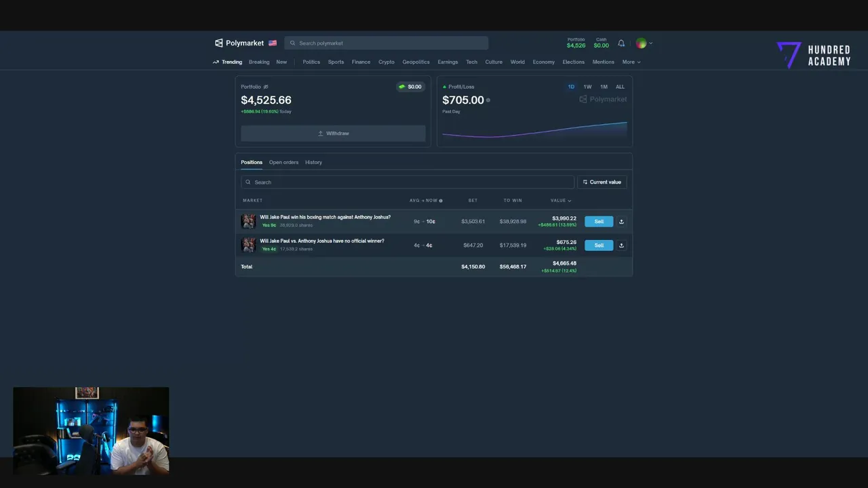The image size is (868, 488).
Task: Go to Politics markets
Action: [311, 62]
